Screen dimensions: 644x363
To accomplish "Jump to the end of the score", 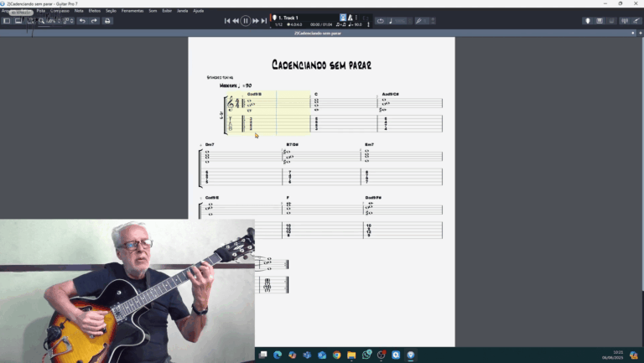I will coord(265,20).
